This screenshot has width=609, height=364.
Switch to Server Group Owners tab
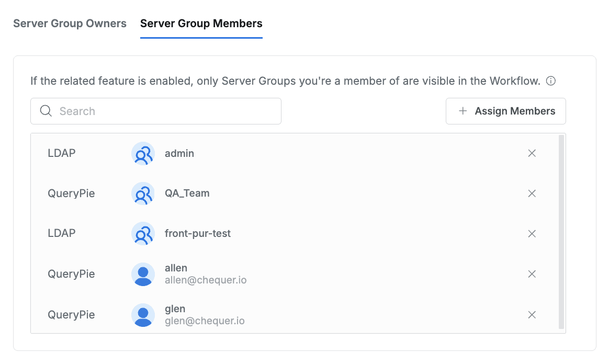click(70, 24)
